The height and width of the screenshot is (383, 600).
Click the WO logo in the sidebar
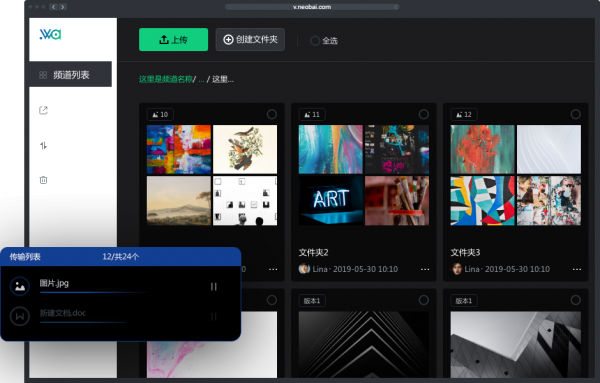pos(50,34)
